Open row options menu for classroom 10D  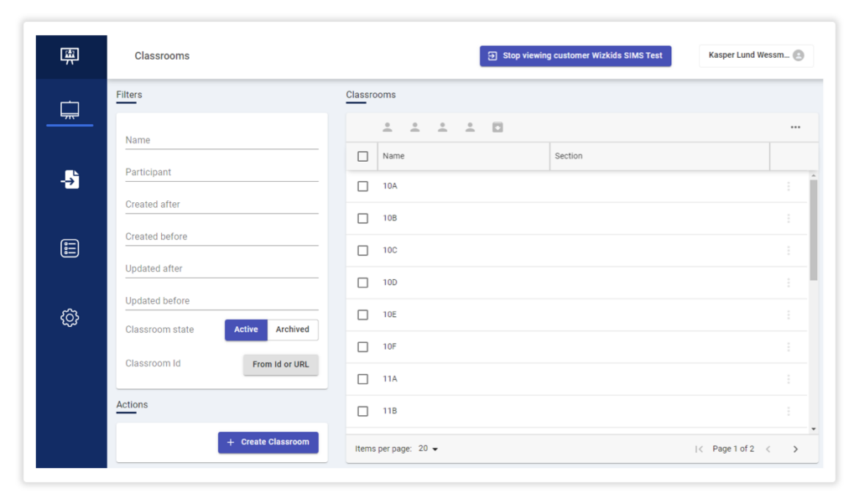(788, 283)
